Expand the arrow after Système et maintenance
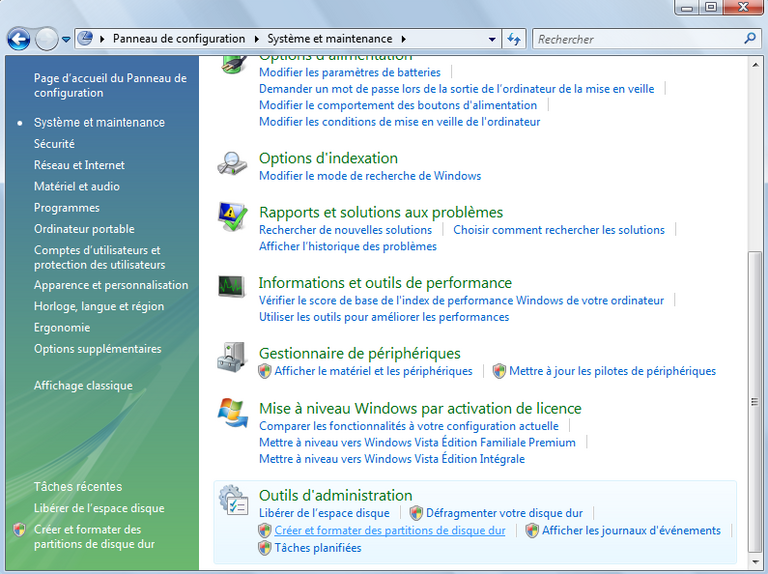Image resolution: width=768 pixels, height=574 pixels. point(404,39)
